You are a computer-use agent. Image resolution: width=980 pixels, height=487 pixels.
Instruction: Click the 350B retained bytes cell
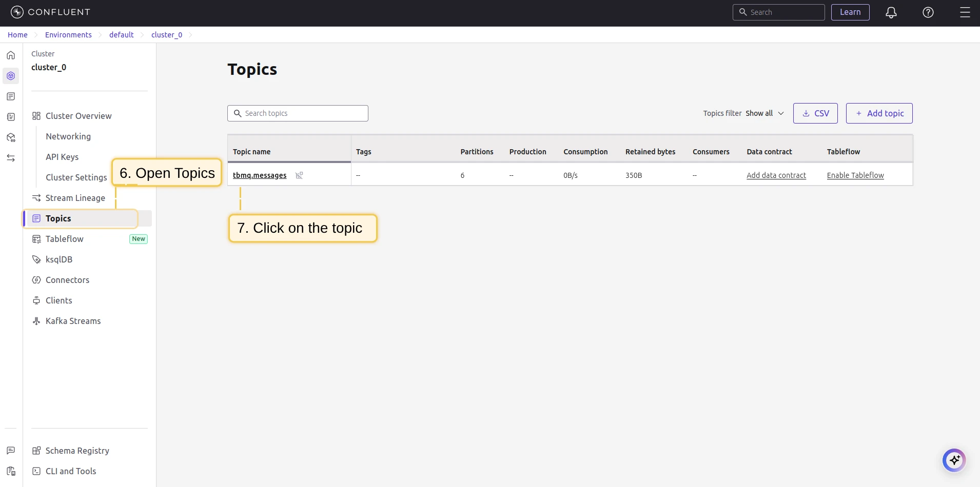click(634, 175)
